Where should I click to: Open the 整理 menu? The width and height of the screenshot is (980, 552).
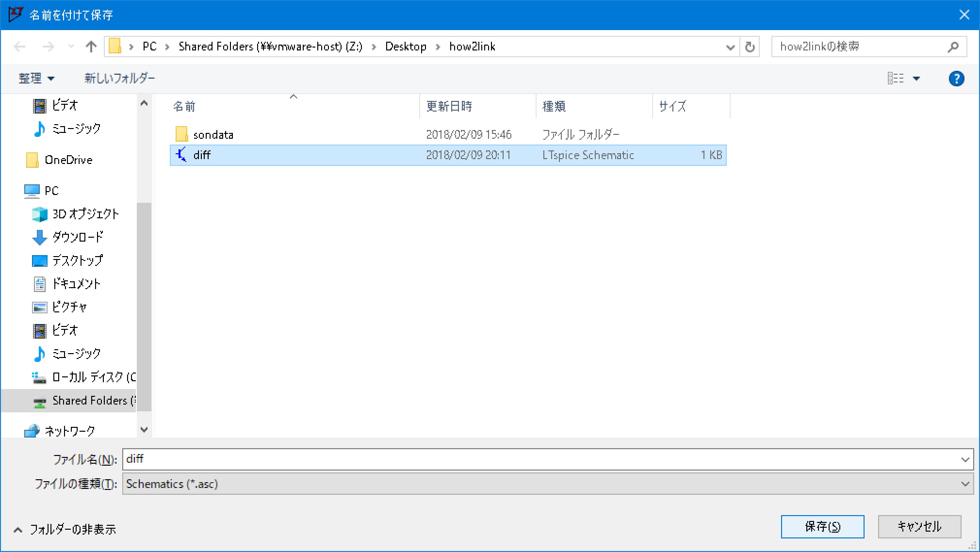[36, 78]
